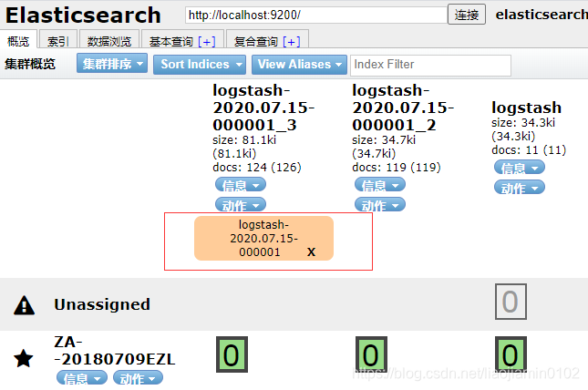
Task: Click the node name ZA--20180709EZL
Action: point(114,351)
